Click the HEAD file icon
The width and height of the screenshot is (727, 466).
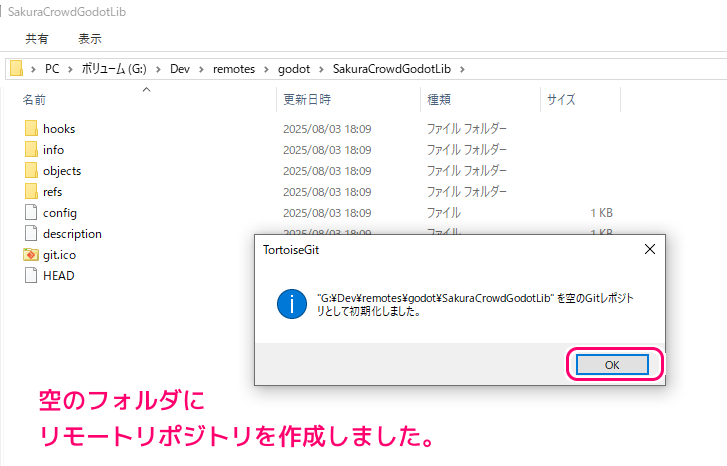[30, 276]
